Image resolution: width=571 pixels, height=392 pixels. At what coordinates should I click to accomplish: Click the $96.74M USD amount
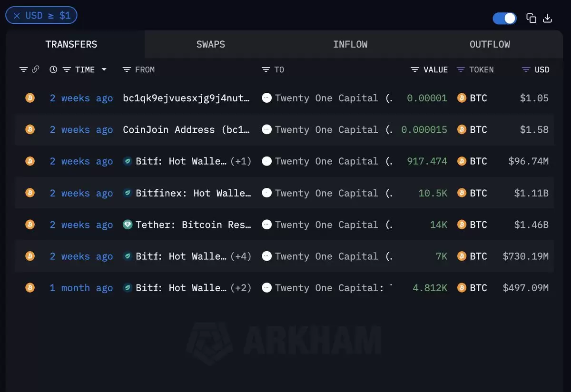tap(528, 161)
